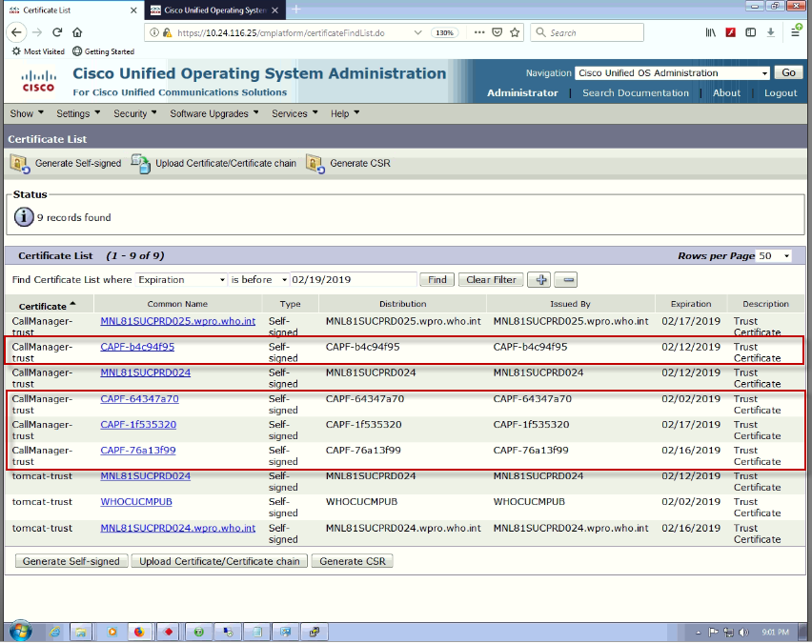Open certificate CAPF-76a13f99 link

pyautogui.click(x=138, y=451)
